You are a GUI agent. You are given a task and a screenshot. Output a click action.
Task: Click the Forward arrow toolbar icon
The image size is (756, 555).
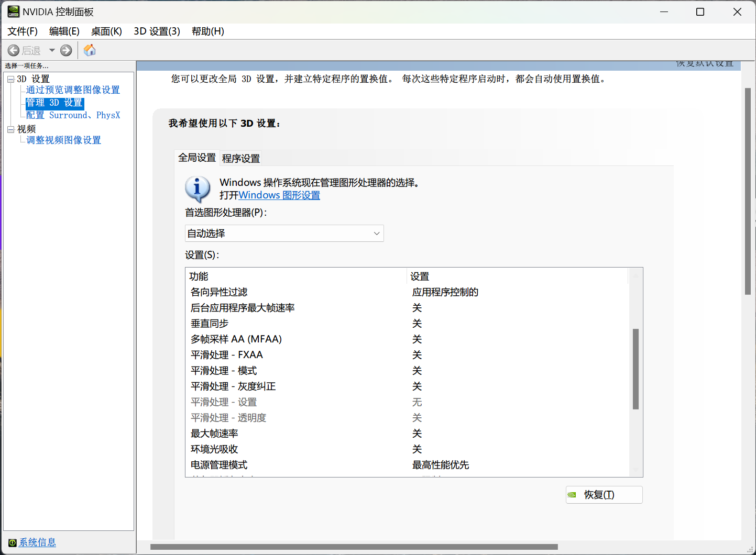(66, 50)
